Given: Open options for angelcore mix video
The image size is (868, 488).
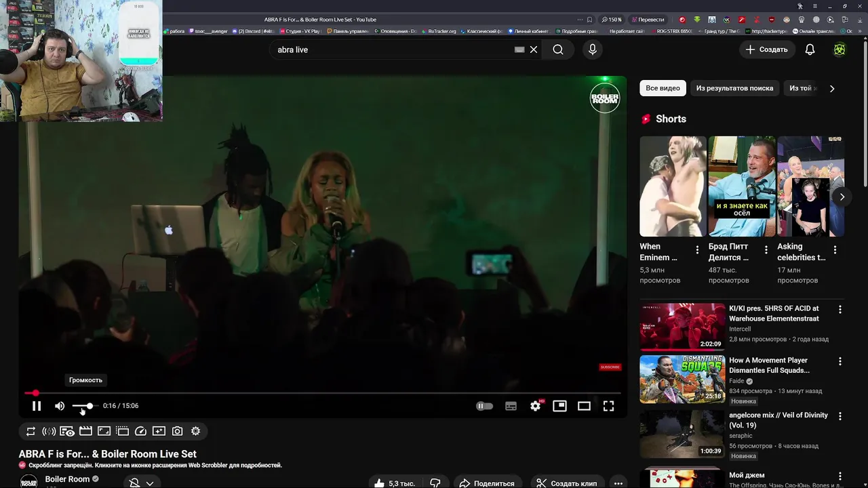Looking at the screenshot, I should pyautogui.click(x=840, y=416).
